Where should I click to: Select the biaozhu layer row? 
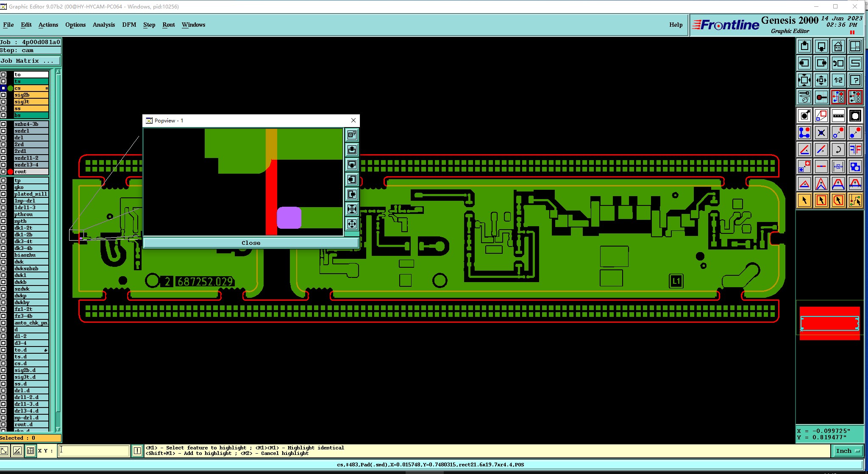[31, 255]
